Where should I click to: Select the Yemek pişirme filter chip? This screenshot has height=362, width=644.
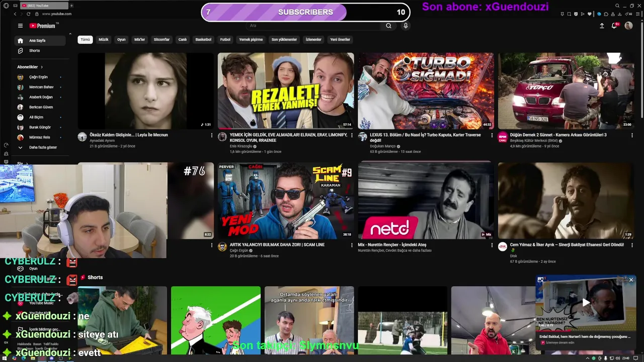pos(251,39)
